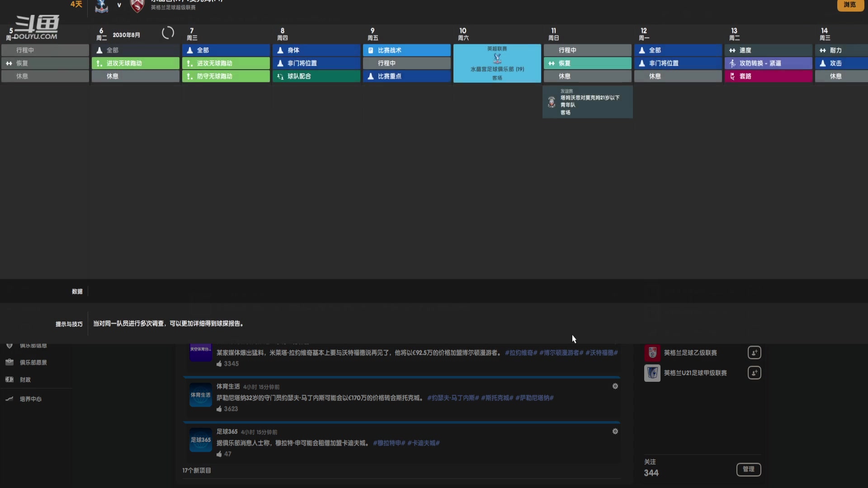Image resolution: width=868 pixels, height=488 pixels.
Task: Click the follow icon for 英格兰U21足球甲级联赛
Action: pyautogui.click(x=754, y=373)
